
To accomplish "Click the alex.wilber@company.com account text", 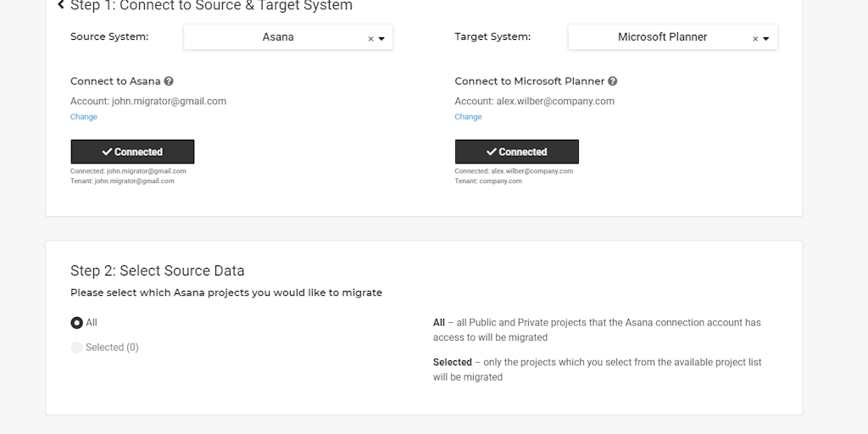I will [554, 101].
